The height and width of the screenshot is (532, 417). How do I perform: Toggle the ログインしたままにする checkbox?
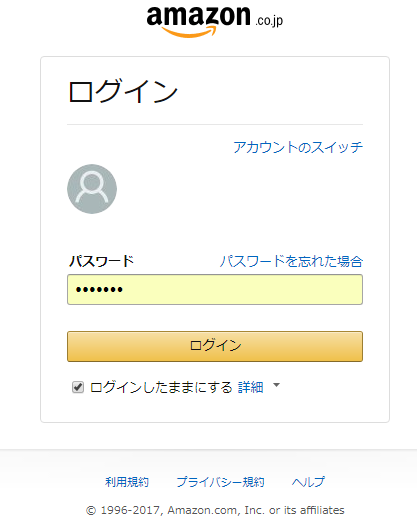(x=78, y=387)
